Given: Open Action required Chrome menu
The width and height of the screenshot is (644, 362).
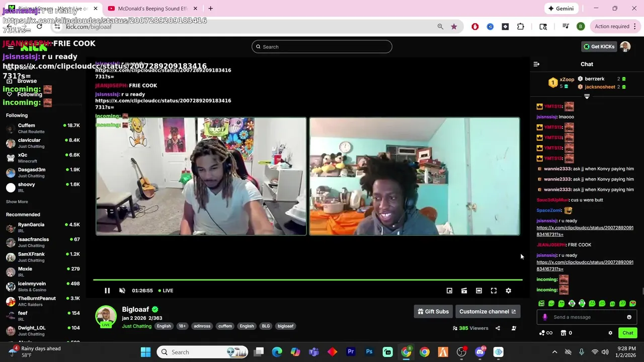Looking at the screenshot, I should coord(615,27).
